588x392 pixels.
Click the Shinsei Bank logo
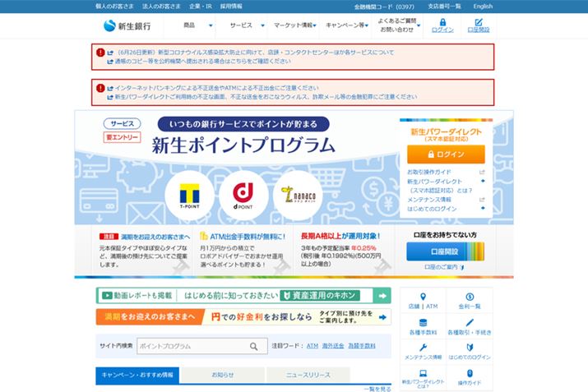(127, 25)
